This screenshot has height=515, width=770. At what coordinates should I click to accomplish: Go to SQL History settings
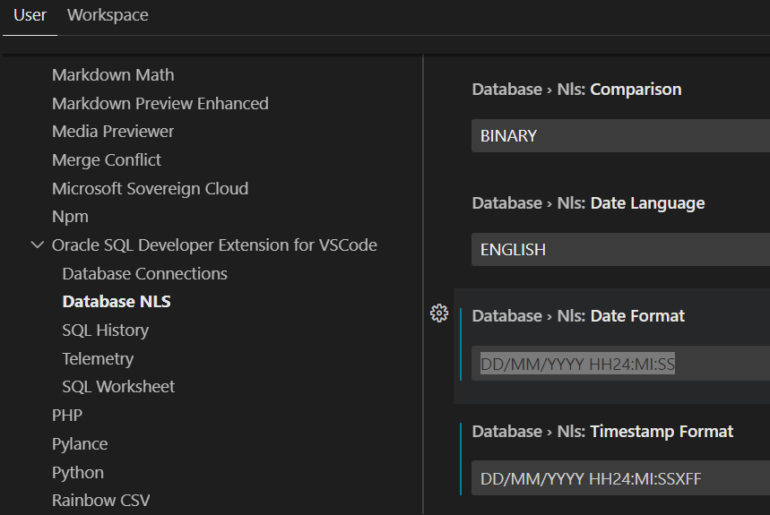tap(105, 330)
